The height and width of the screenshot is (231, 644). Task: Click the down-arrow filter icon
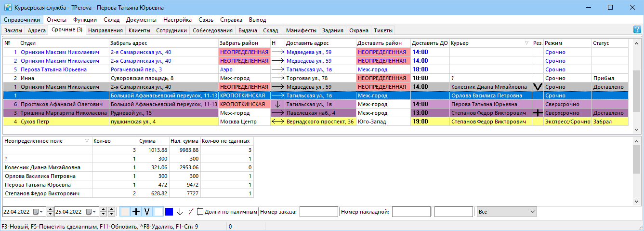[180, 211]
